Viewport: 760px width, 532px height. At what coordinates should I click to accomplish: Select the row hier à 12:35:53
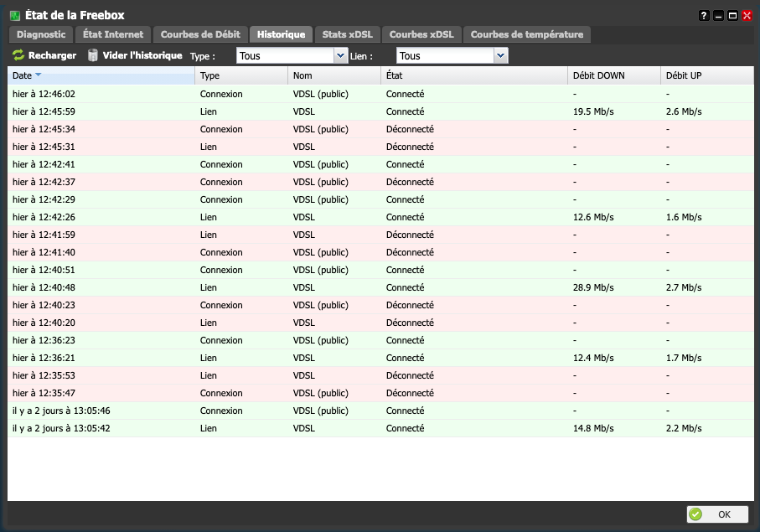coord(380,375)
